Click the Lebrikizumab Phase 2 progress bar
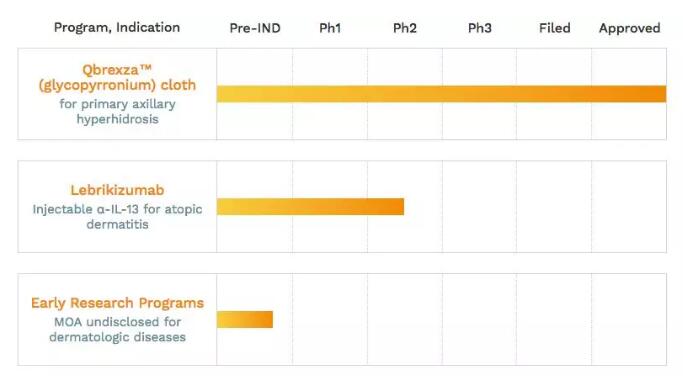The height and width of the screenshot is (376, 683). pyautogui.click(x=310, y=207)
